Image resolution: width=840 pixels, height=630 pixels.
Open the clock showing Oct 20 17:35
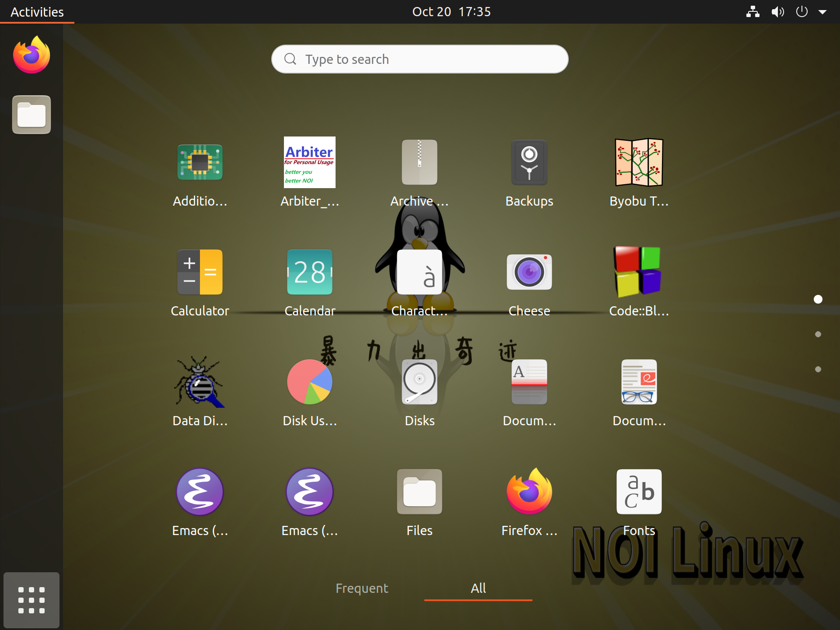point(451,12)
